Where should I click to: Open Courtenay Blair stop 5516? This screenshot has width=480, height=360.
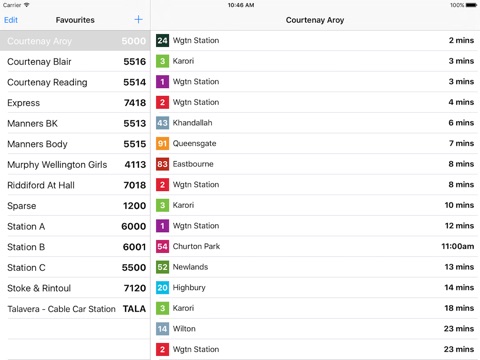point(75,62)
